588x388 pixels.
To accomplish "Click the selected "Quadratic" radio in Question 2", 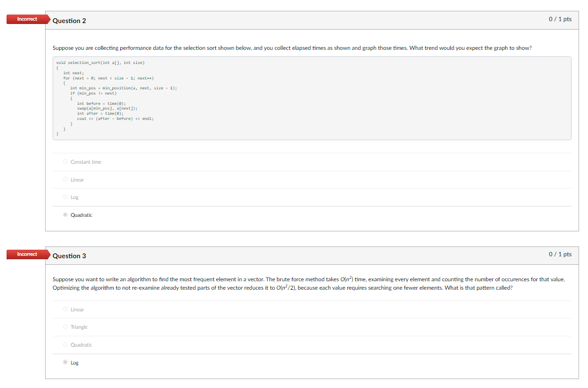I will coord(65,214).
